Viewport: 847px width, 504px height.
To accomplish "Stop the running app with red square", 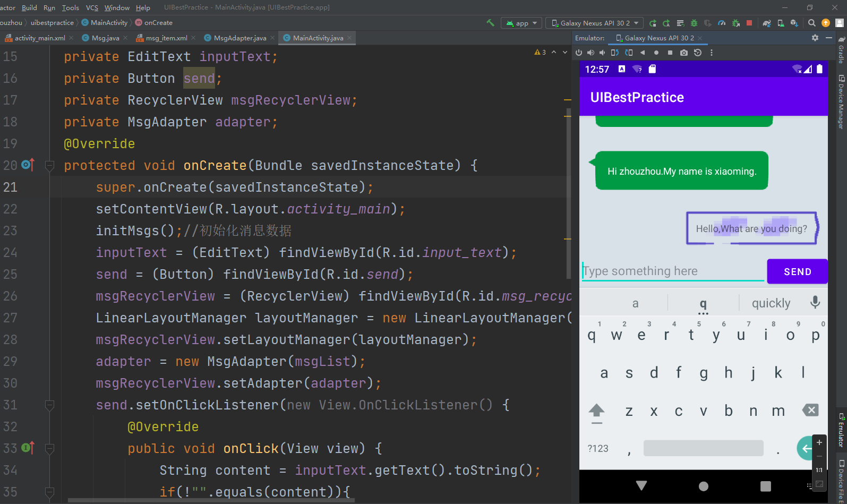I will pyautogui.click(x=749, y=23).
